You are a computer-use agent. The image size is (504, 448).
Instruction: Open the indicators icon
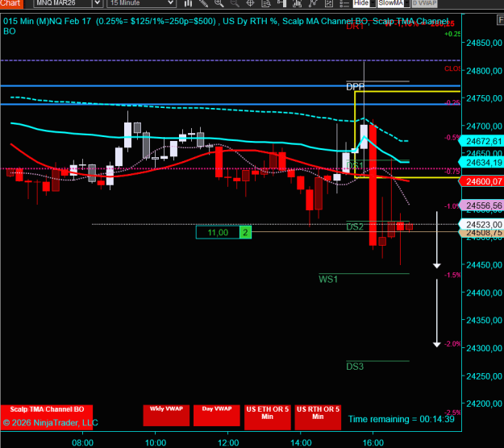(298, 3)
